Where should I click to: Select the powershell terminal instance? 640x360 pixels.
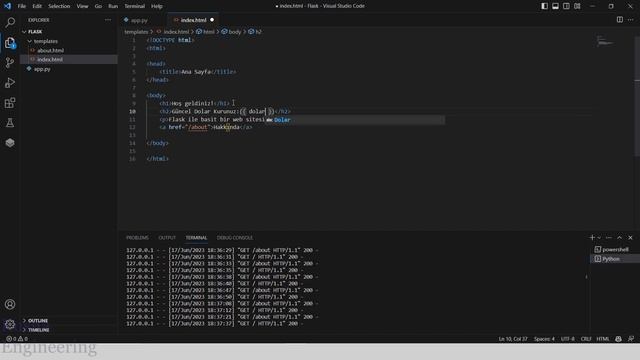click(615, 249)
